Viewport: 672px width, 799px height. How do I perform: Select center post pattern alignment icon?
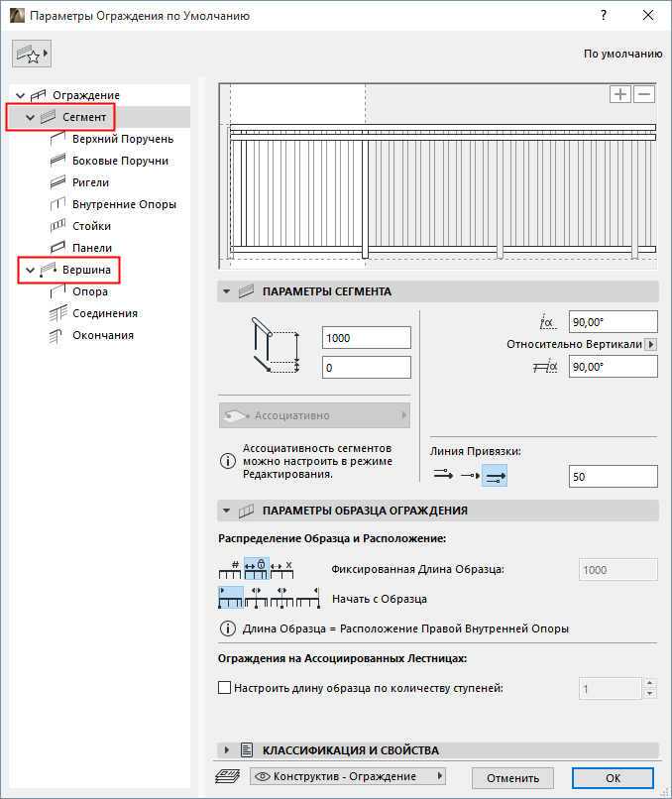pyautogui.click(x=282, y=597)
